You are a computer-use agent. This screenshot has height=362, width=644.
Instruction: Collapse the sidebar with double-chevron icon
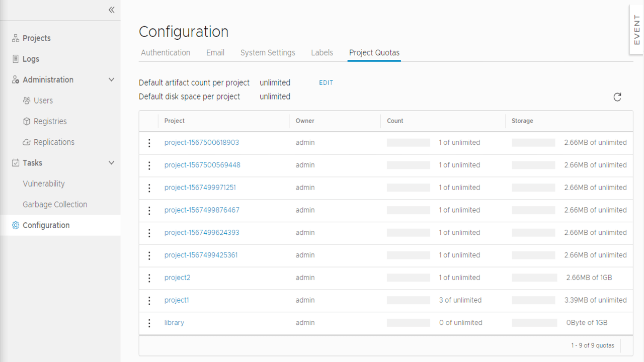pos(111,10)
